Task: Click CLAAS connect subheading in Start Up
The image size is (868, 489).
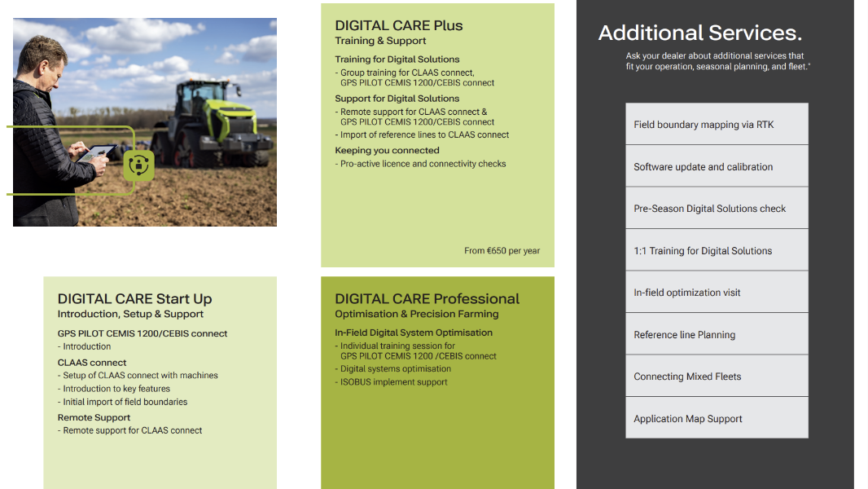Action: click(x=92, y=363)
